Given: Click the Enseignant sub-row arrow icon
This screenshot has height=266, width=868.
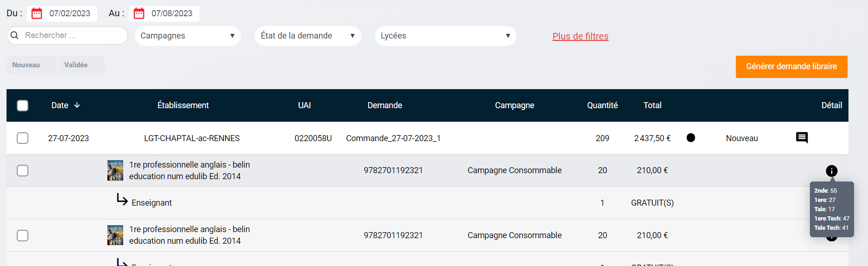Looking at the screenshot, I should (122, 200).
